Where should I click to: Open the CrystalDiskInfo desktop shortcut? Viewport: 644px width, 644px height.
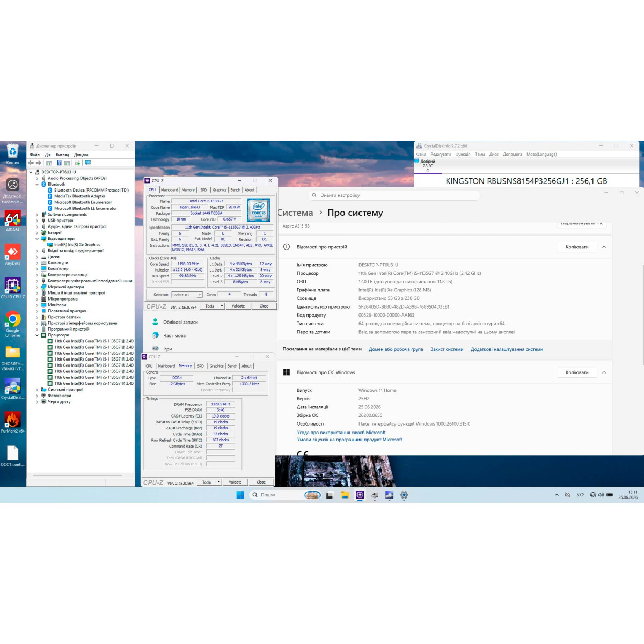click(12, 389)
